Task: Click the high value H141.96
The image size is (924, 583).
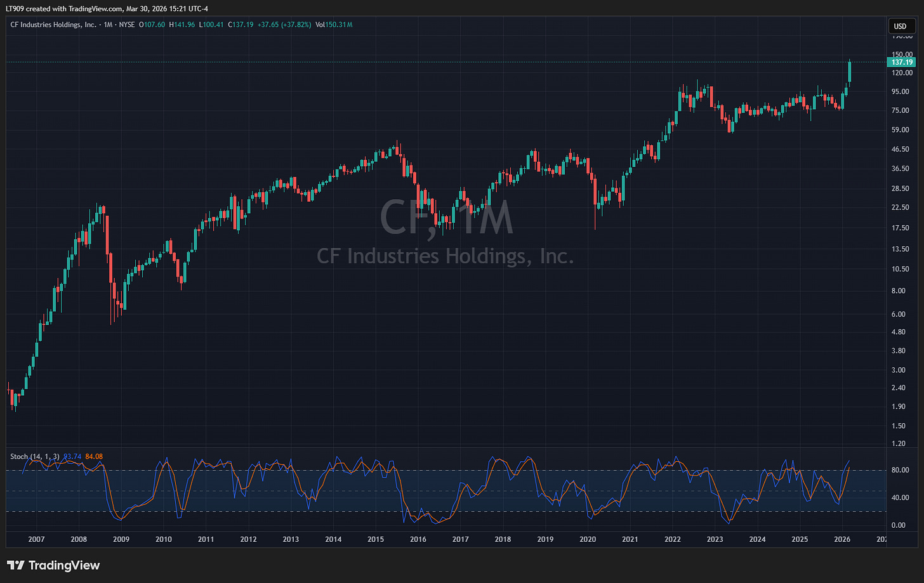Action: pyautogui.click(x=181, y=25)
